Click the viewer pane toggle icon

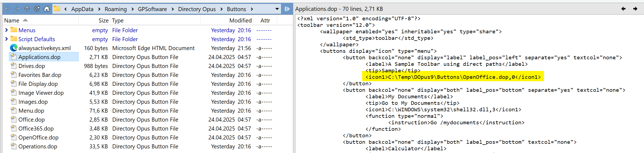pos(287,9)
